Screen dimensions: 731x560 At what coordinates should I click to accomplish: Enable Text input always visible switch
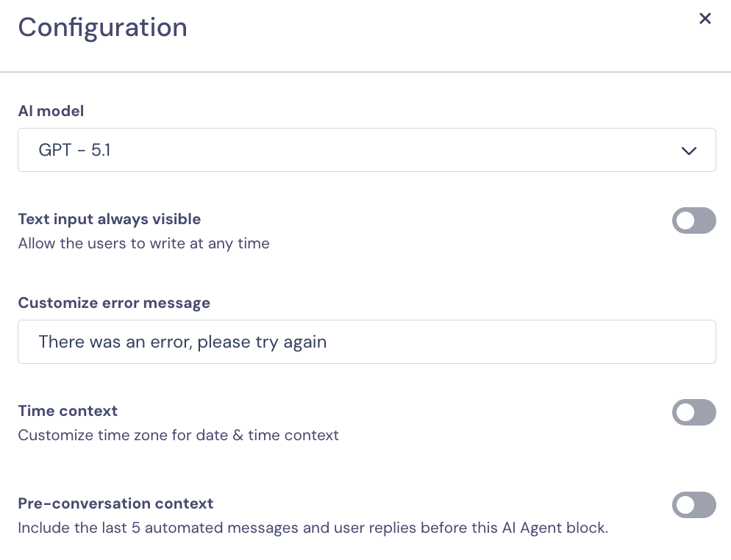pos(693,220)
